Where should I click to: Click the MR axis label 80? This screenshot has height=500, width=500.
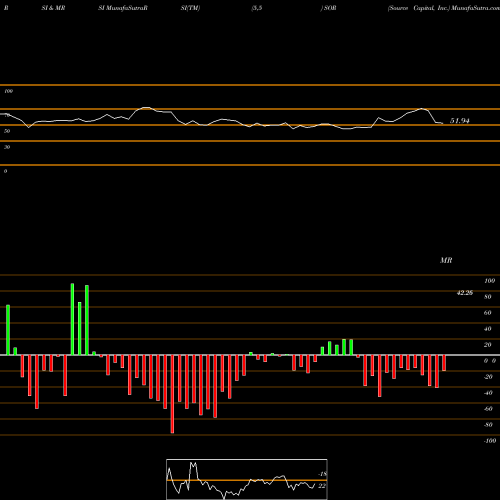point(488,297)
